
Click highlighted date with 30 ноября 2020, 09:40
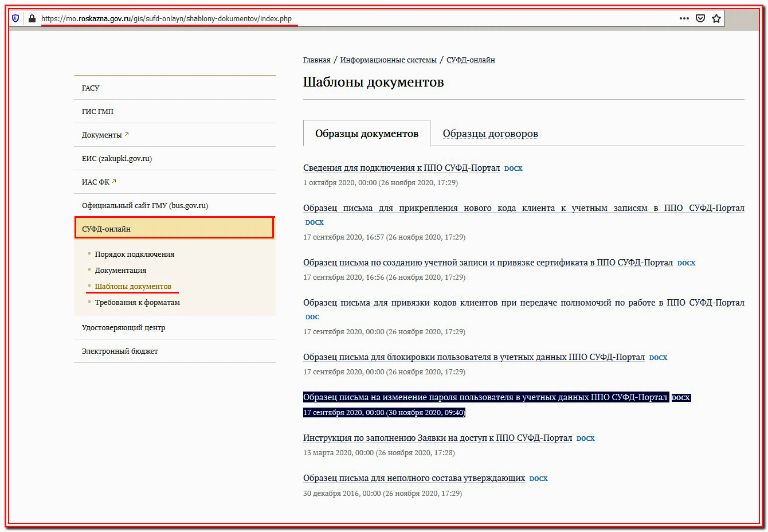coord(384,413)
